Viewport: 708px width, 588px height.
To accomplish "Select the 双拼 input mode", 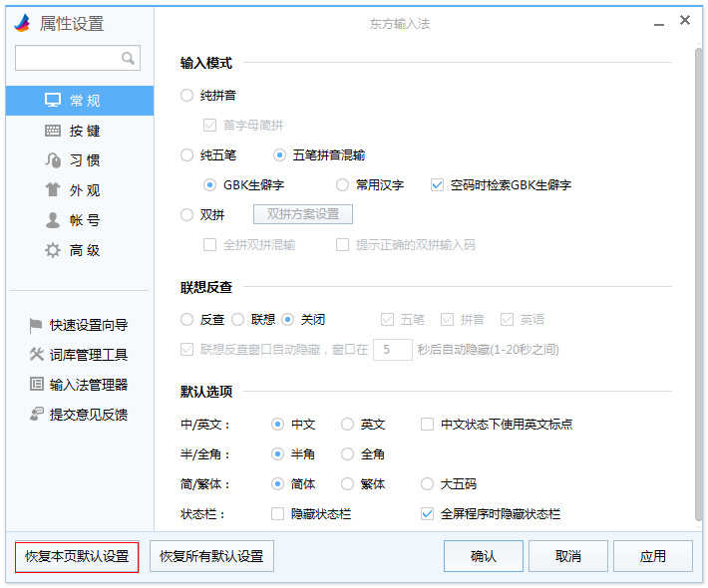I will pos(186,215).
